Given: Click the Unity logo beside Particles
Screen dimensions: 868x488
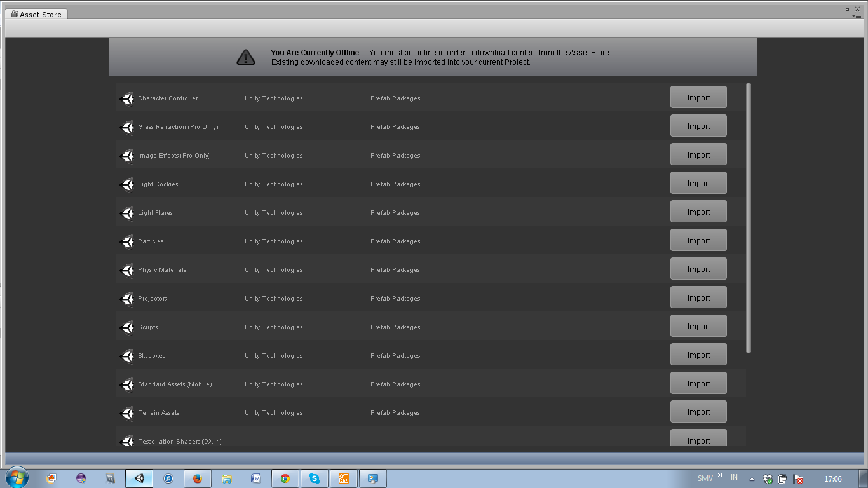Looking at the screenshot, I should 127,242.
